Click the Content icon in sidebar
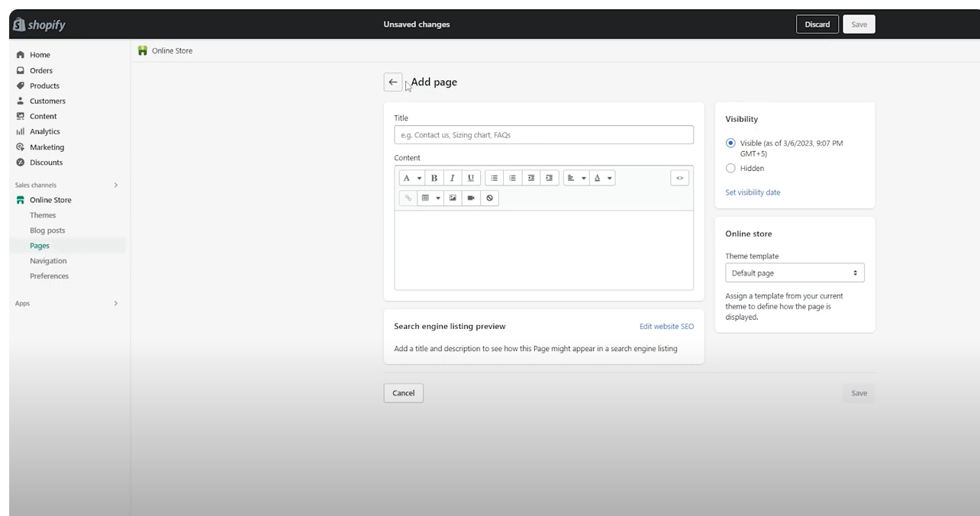 pyautogui.click(x=21, y=116)
